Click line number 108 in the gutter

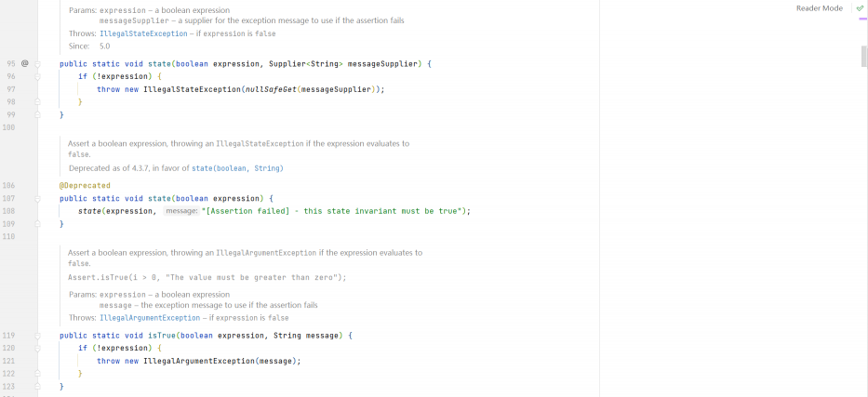tap(11, 211)
